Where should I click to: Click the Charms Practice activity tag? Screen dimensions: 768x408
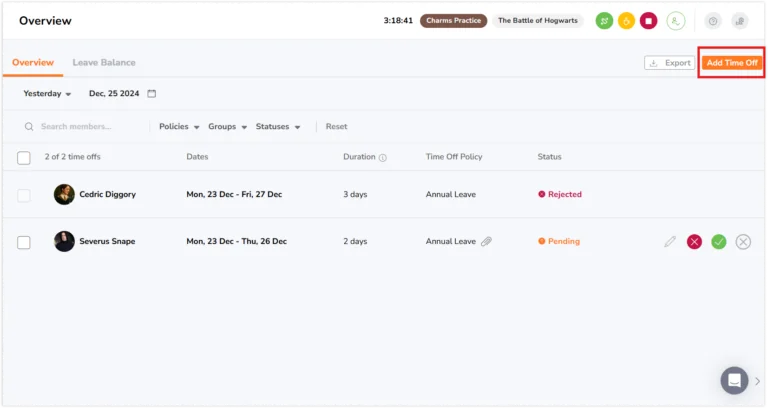pos(454,21)
